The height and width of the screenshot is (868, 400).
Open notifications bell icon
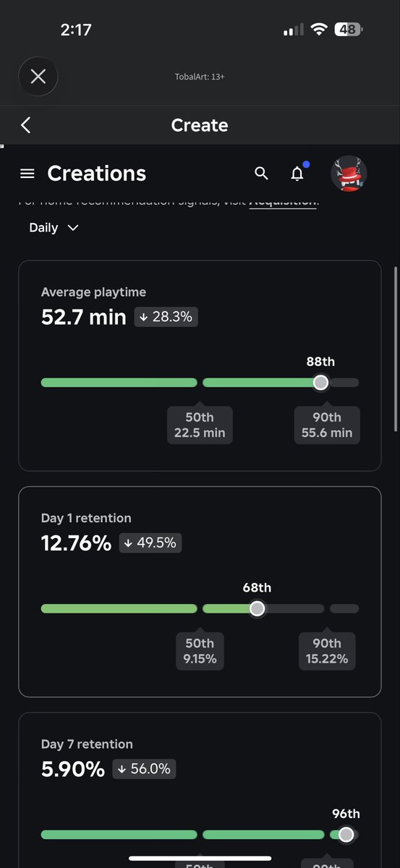coord(297,174)
